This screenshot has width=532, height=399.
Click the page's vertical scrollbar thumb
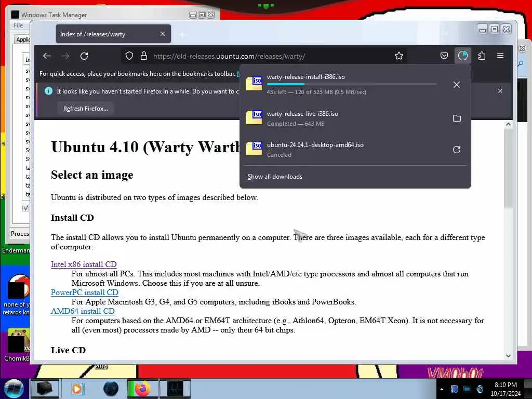508,168
